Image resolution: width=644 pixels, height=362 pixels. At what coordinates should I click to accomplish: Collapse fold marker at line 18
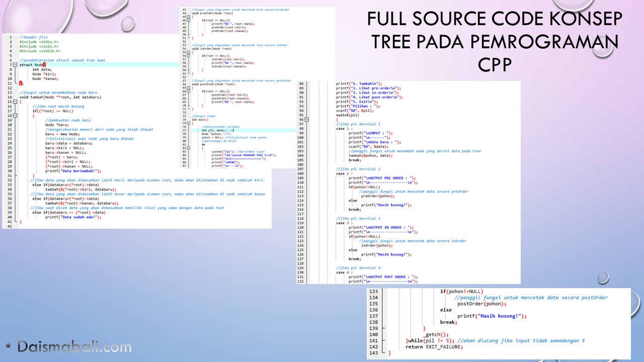15,116
